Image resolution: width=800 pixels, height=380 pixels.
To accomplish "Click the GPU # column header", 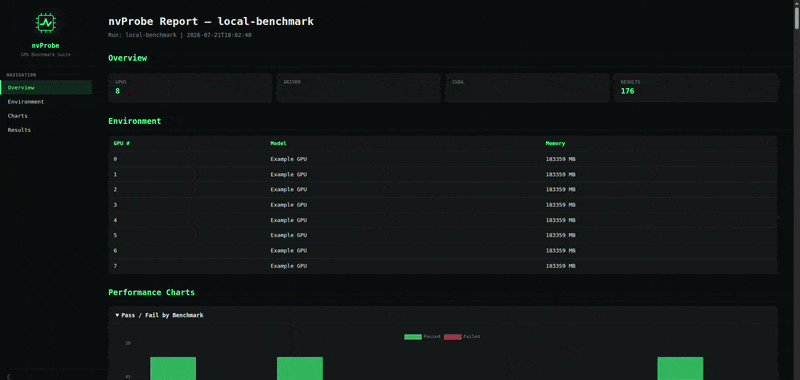I will pyautogui.click(x=121, y=143).
